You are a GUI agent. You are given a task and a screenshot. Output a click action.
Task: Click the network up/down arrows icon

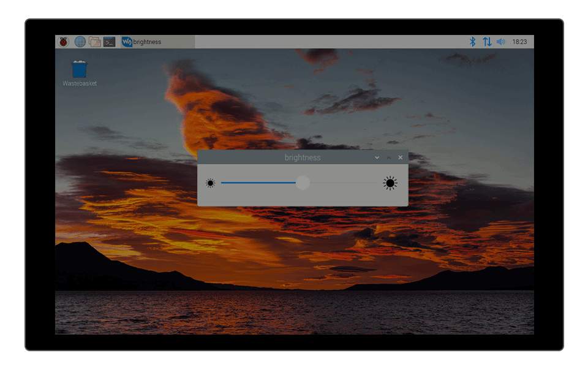pos(487,42)
